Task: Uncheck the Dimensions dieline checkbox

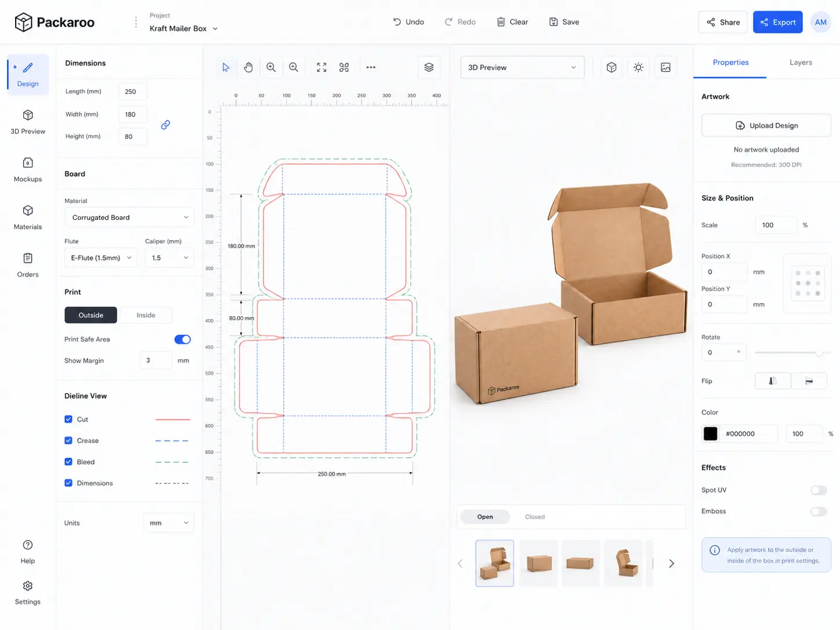Action: (x=68, y=483)
